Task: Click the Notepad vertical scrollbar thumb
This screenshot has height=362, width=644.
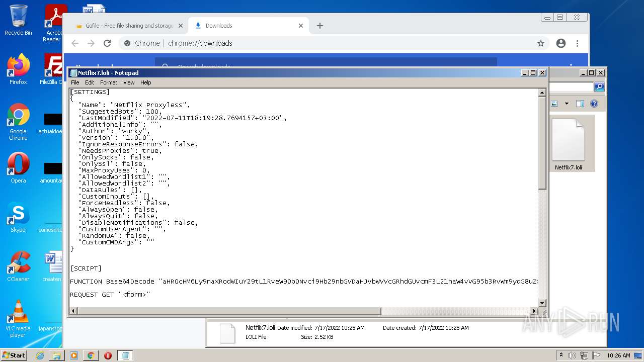Action: (x=542, y=143)
